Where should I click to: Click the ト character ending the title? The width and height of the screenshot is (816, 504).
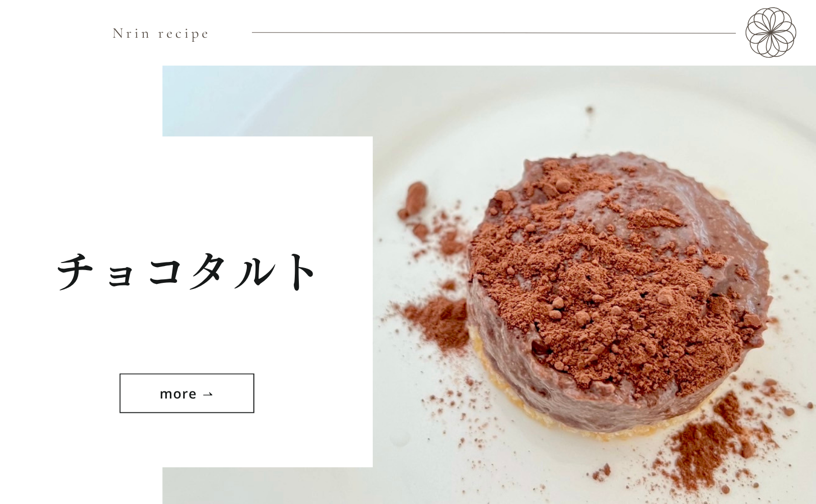pos(300,271)
